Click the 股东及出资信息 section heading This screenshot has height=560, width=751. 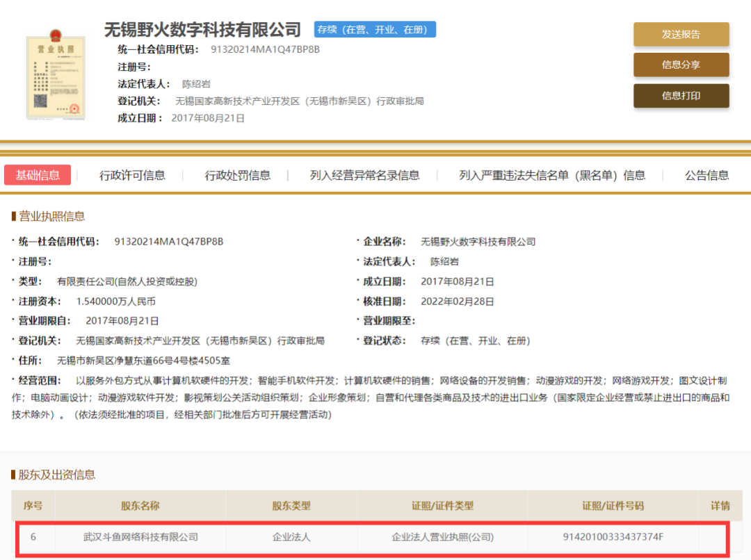tap(56, 475)
